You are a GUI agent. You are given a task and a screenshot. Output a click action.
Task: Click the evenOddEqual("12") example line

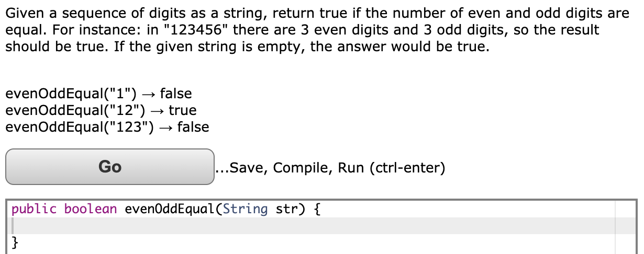pos(101,110)
